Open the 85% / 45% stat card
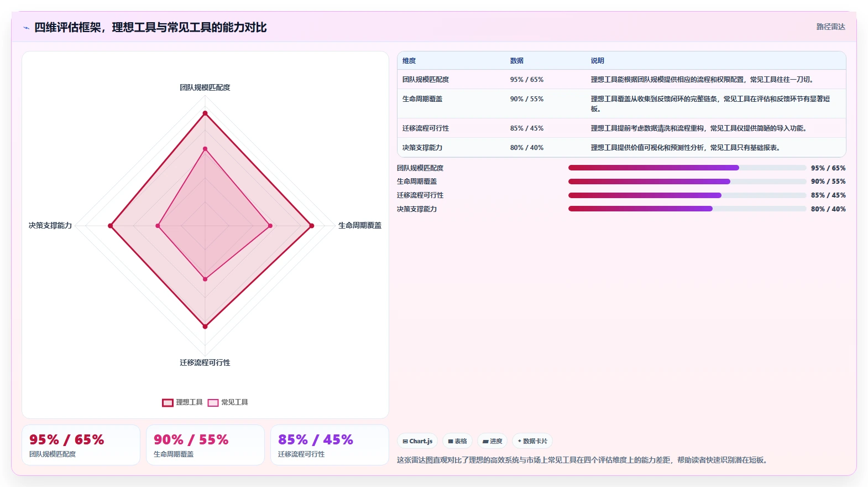868x487 pixels. point(330,445)
